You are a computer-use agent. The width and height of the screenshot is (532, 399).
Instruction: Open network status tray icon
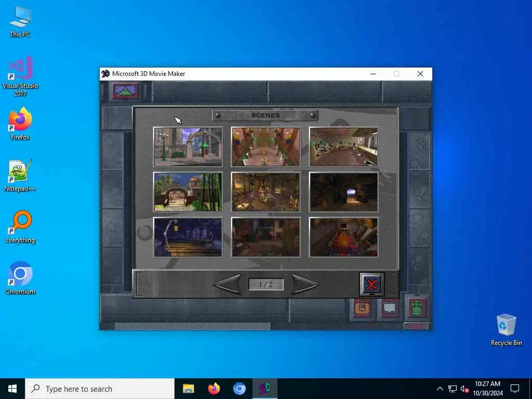[x=453, y=389]
